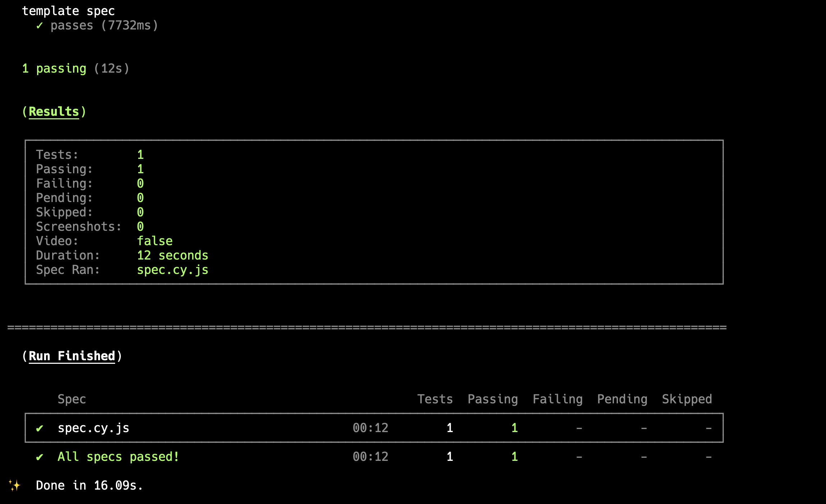Click the sparkles icon beside Done
Image resolution: width=826 pixels, height=504 pixels.
point(15,485)
